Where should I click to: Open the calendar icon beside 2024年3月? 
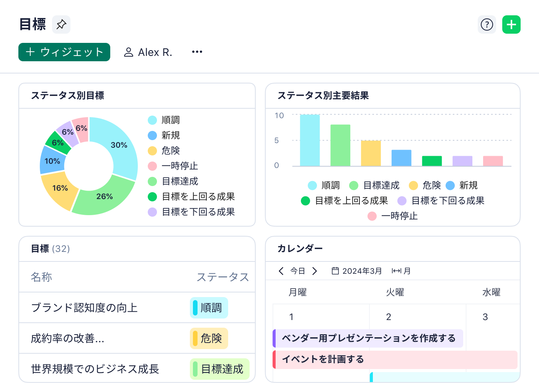click(x=335, y=271)
